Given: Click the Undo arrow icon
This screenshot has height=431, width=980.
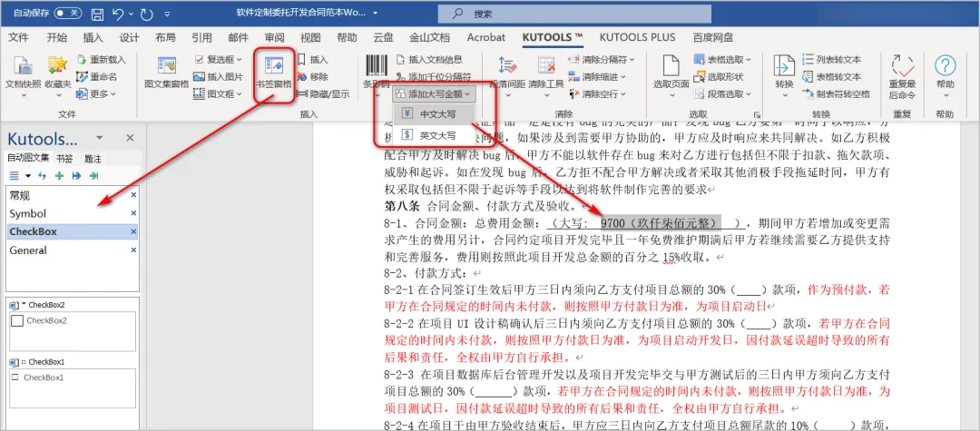Looking at the screenshot, I should tap(118, 13).
